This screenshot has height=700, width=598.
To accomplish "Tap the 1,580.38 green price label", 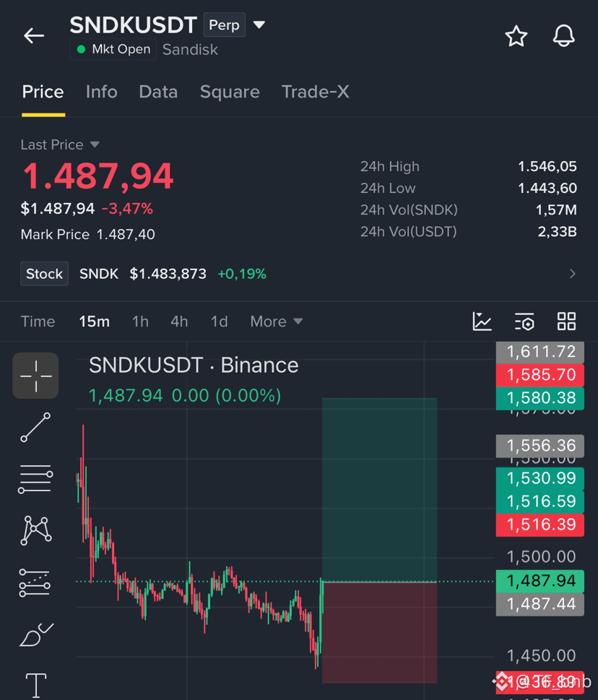I will [540, 398].
